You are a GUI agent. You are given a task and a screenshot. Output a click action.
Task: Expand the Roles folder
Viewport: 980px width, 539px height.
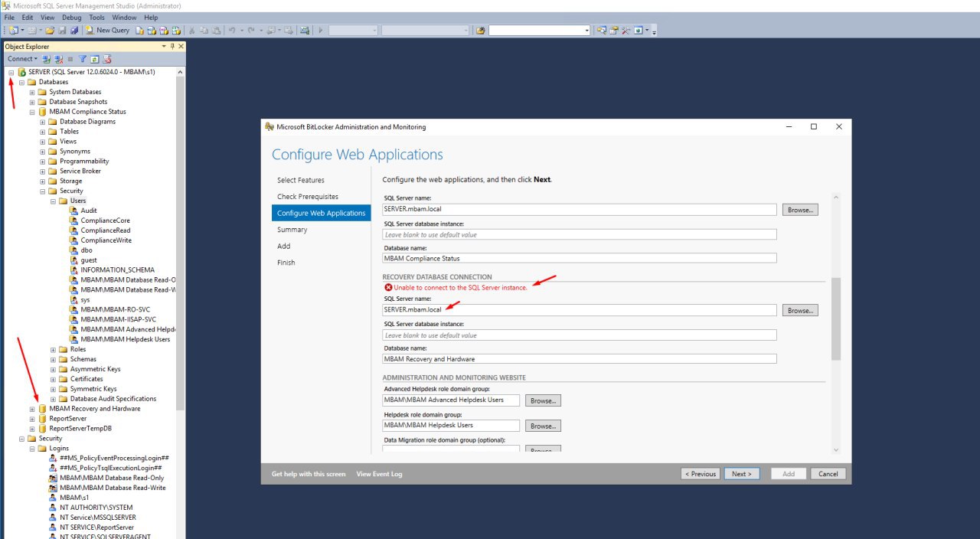[x=53, y=349]
